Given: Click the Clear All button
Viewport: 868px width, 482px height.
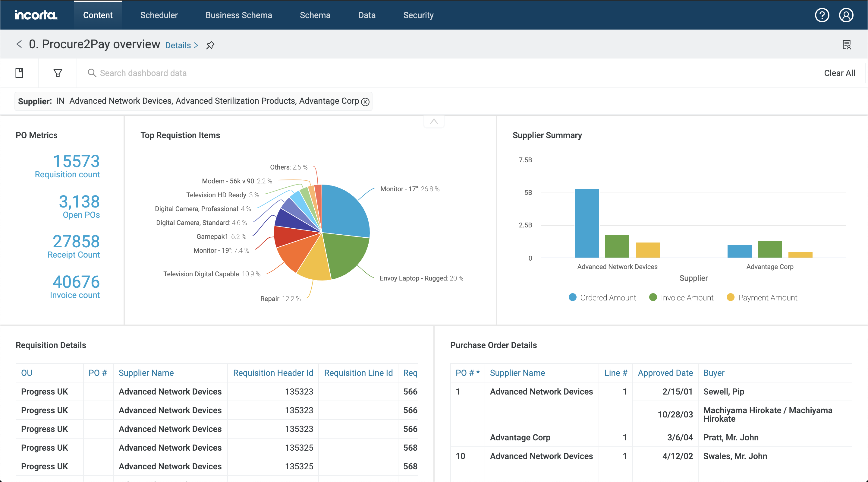Looking at the screenshot, I should [839, 73].
